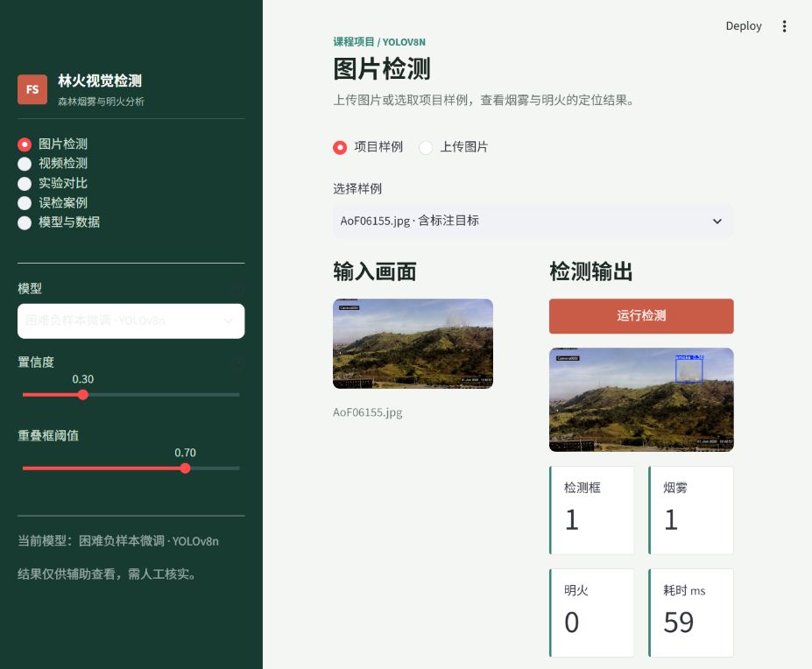Open the three-dot main menu
Viewport: 812px width, 669px height.
tap(784, 26)
